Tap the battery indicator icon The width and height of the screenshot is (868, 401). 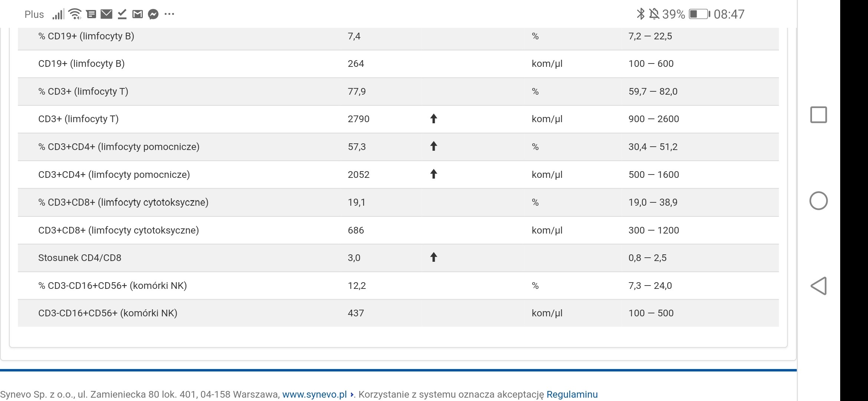tap(699, 14)
